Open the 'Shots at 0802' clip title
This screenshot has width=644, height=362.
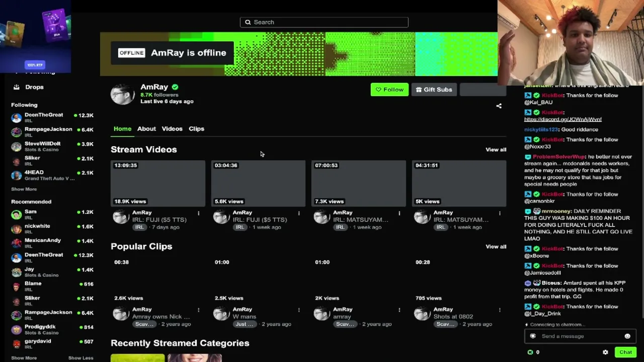[x=453, y=317]
